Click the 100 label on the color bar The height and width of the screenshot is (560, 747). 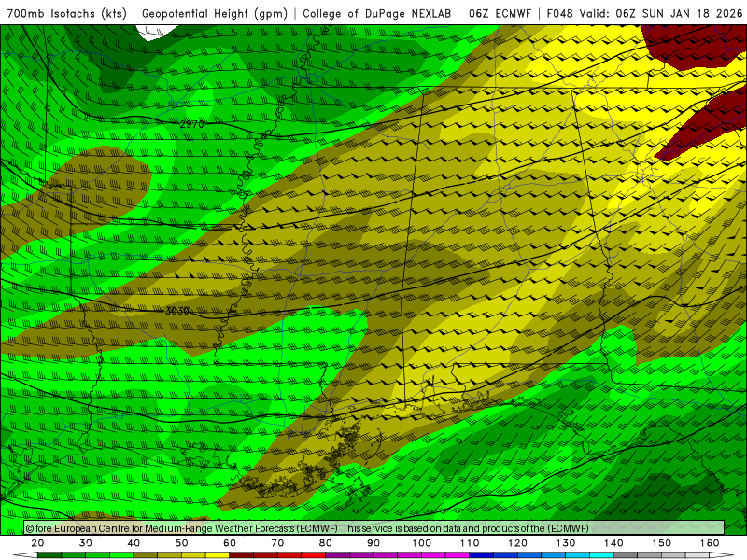(x=422, y=543)
